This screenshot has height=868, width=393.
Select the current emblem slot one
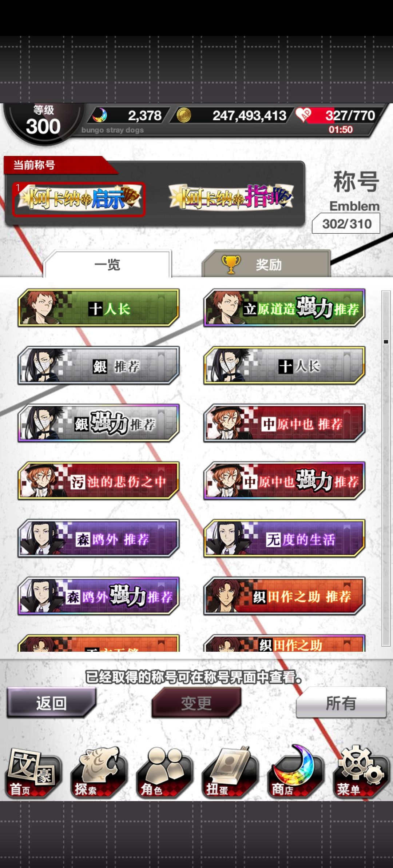click(79, 199)
